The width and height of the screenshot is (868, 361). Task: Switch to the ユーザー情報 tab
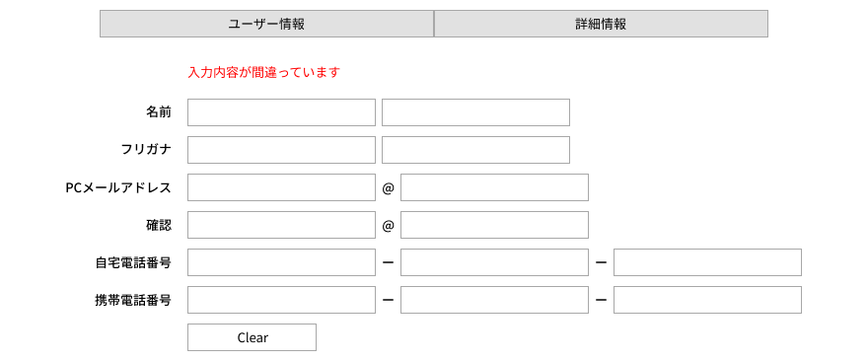267,24
